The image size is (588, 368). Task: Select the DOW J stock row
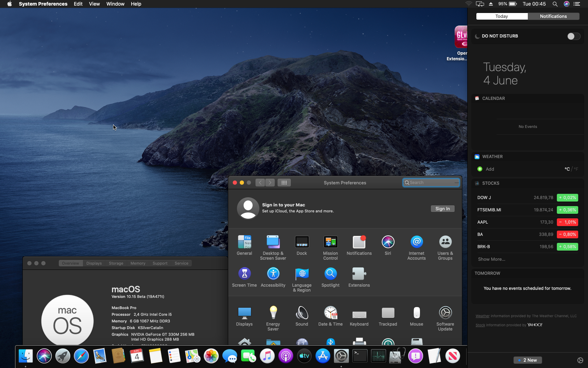pyautogui.click(x=527, y=198)
